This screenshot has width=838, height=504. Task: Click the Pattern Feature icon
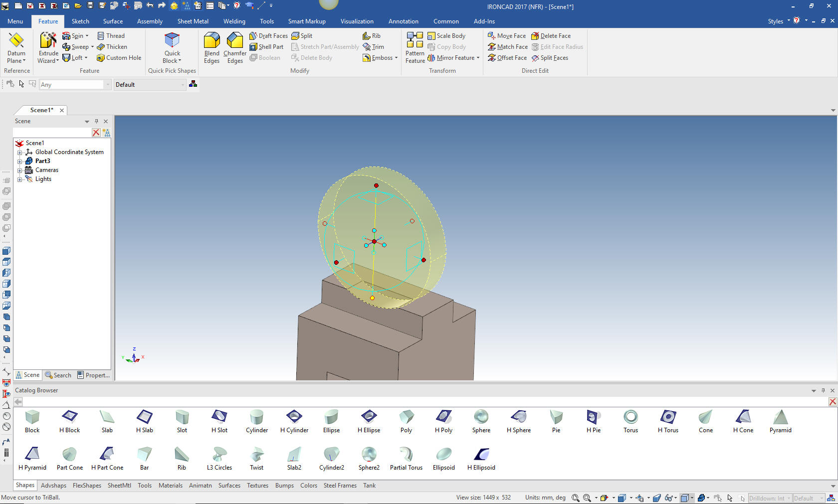415,48
